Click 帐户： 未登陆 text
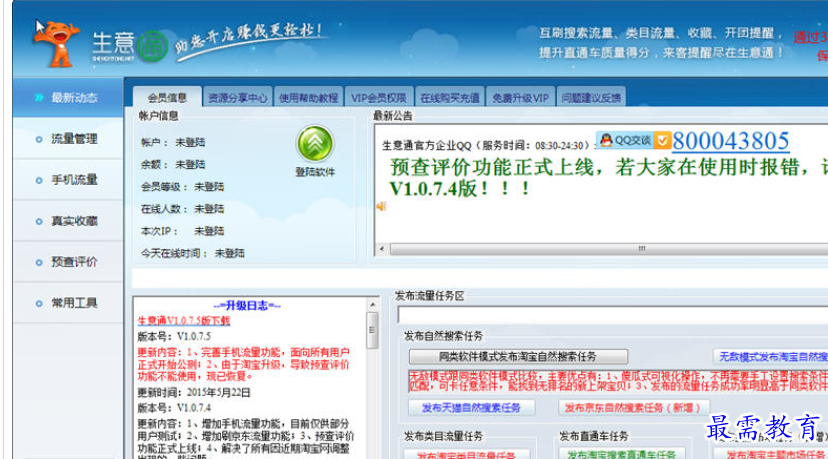828x459 pixels. pyautogui.click(x=173, y=143)
